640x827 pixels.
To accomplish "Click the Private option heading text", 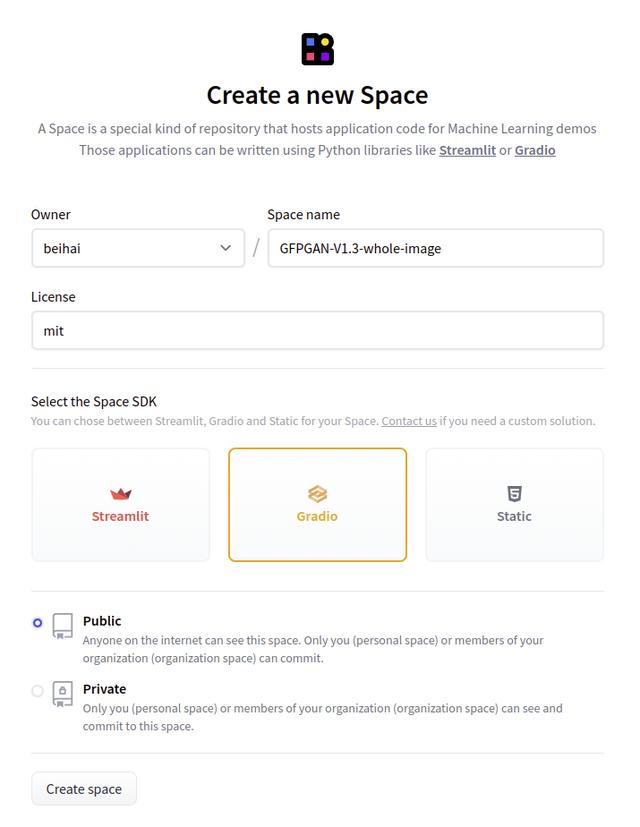I will coord(105,689).
